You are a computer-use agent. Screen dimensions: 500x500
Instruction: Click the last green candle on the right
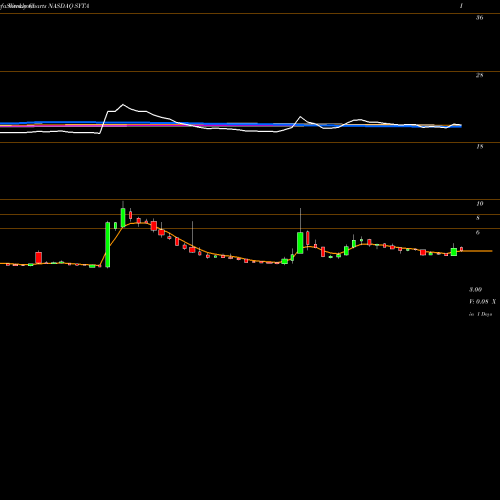(x=454, y=251)
